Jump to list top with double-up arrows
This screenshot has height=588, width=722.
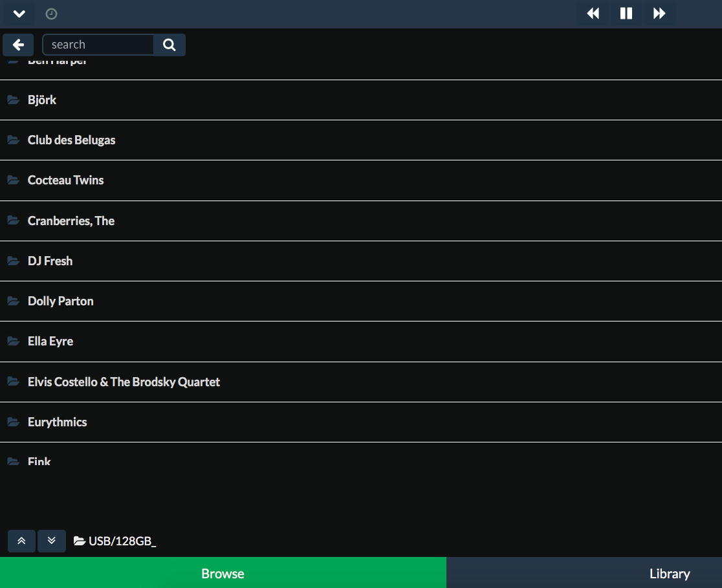tap(21, 541)
